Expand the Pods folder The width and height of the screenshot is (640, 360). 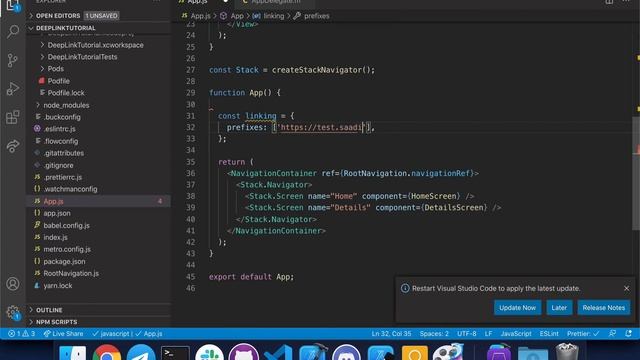click(55, 69)
